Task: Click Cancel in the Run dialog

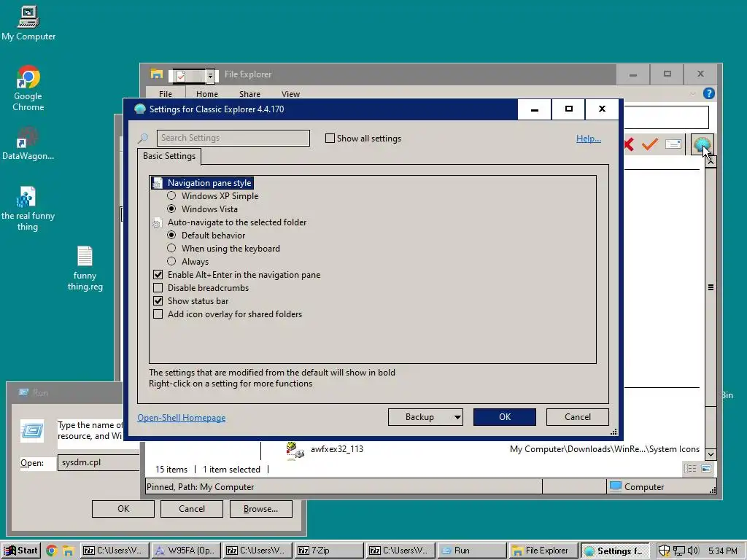Action: (192, 508)
